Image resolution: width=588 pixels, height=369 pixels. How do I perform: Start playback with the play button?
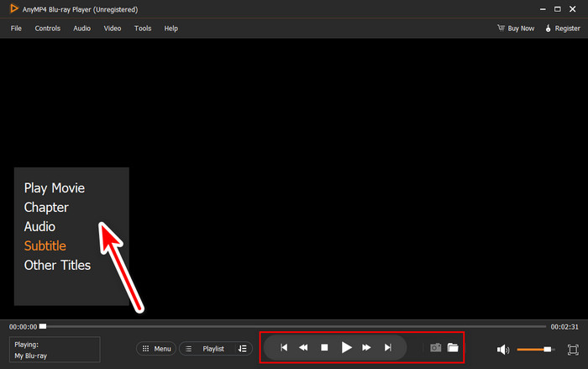[346, 348]
